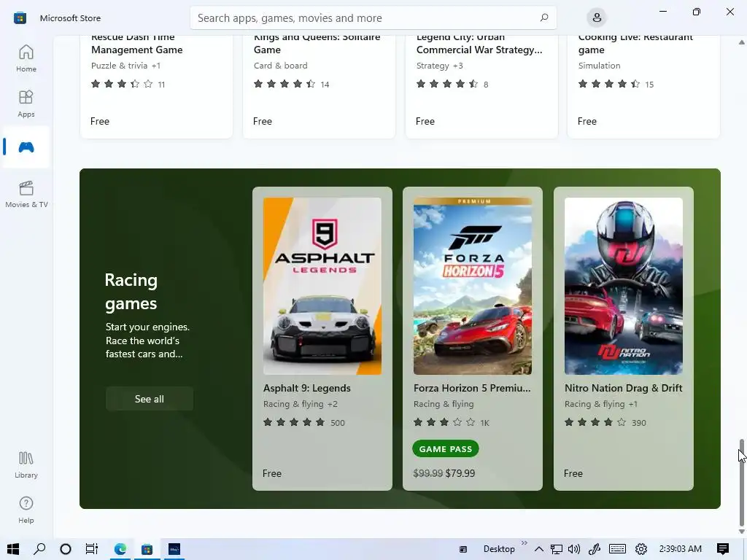Click Forza Horizon 5 Premium title

click(472, 388)
